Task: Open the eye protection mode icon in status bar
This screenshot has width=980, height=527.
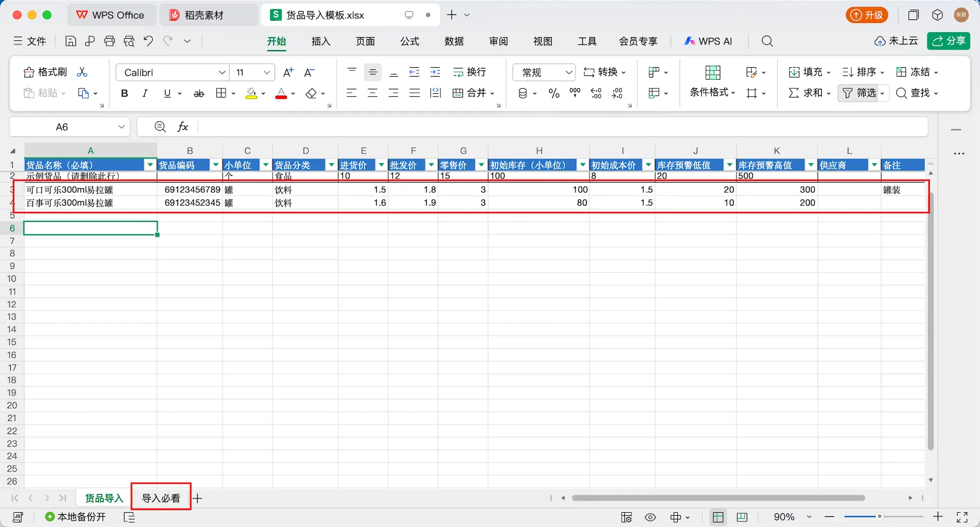Action: pos(650,517)
